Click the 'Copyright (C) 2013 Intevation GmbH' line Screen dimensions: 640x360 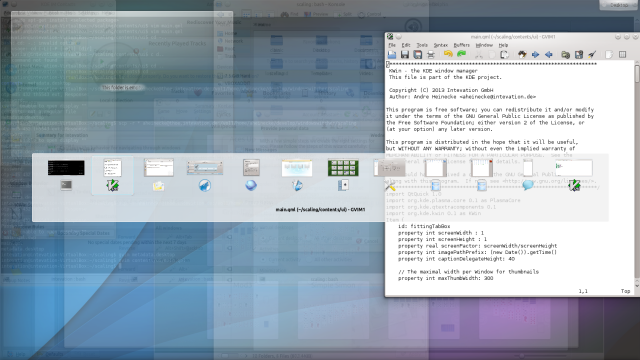pos(441,90)
